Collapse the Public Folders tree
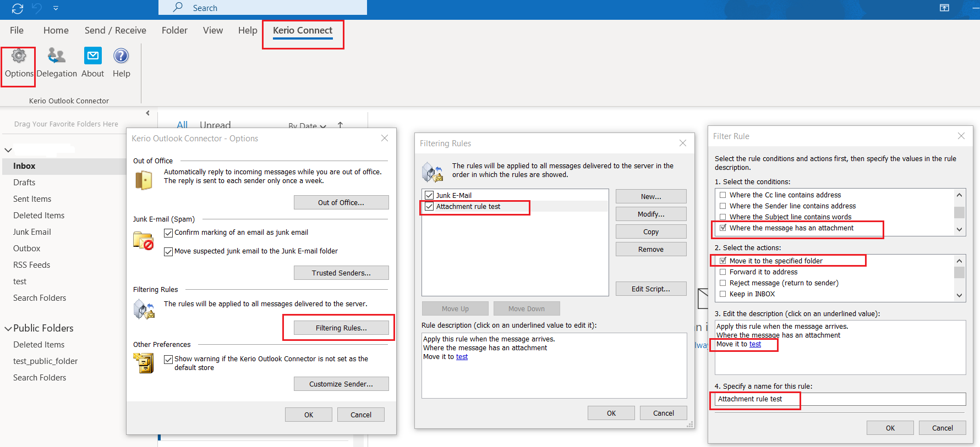 pos(8,329)
